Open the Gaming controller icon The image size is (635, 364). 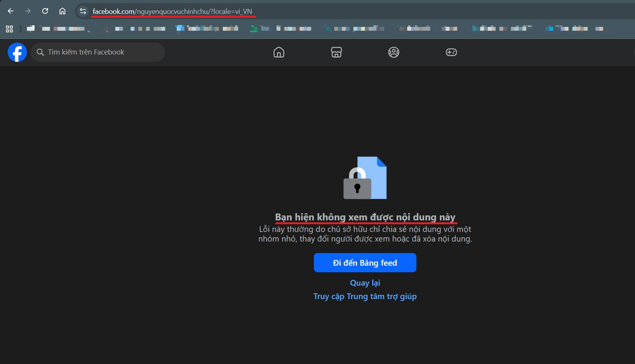click(x=451, y=52)
